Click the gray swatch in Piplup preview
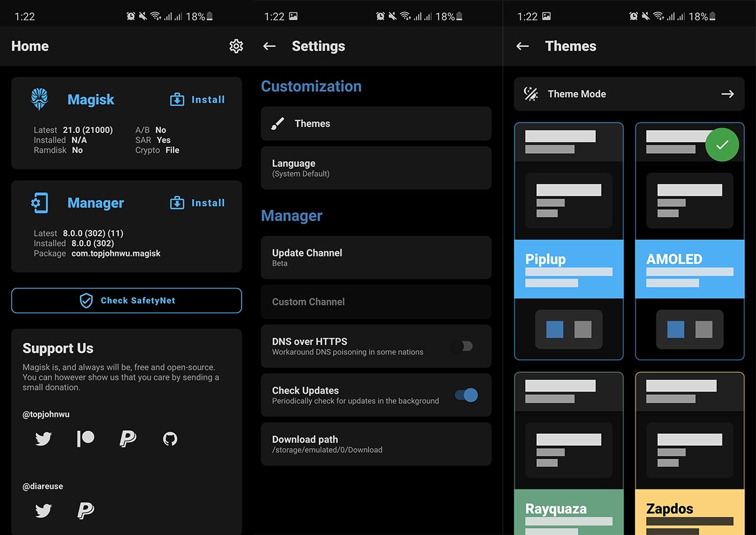Viewport: 756px width, 535px height. coord(583,329)
